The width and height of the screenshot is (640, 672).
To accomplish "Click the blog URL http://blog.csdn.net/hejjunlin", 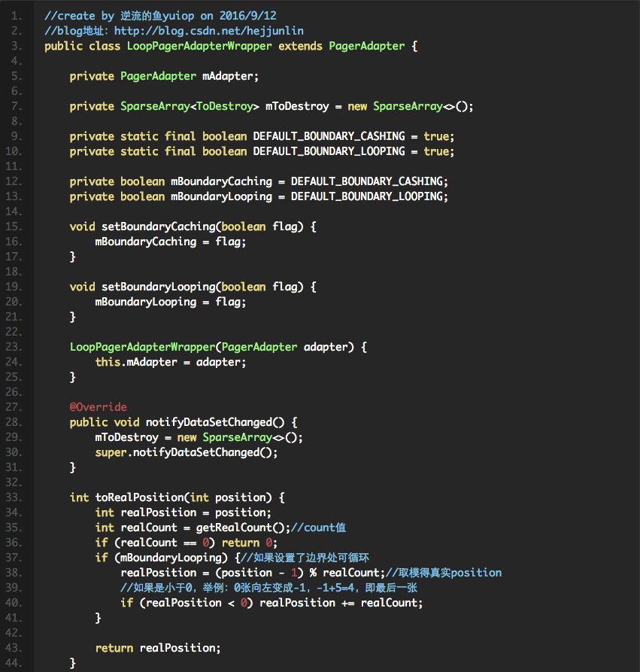I will [x=208, y=31].
